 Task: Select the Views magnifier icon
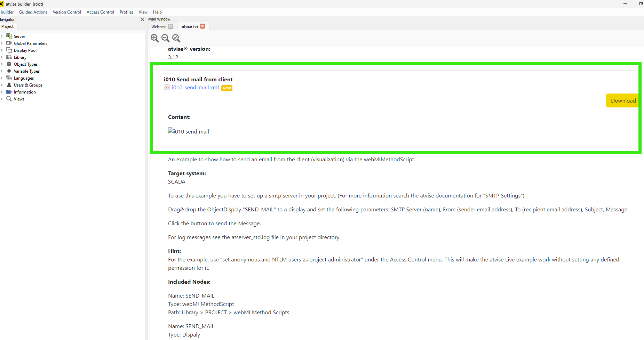click(x=9, y=99)
